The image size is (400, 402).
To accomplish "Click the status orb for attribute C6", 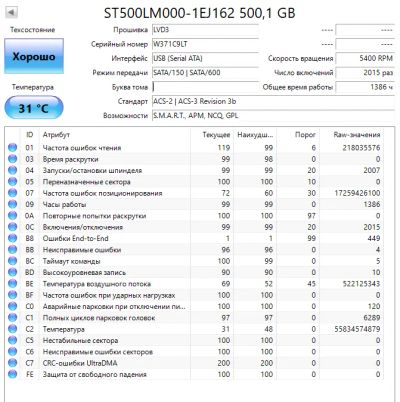I will coord(12,352).
